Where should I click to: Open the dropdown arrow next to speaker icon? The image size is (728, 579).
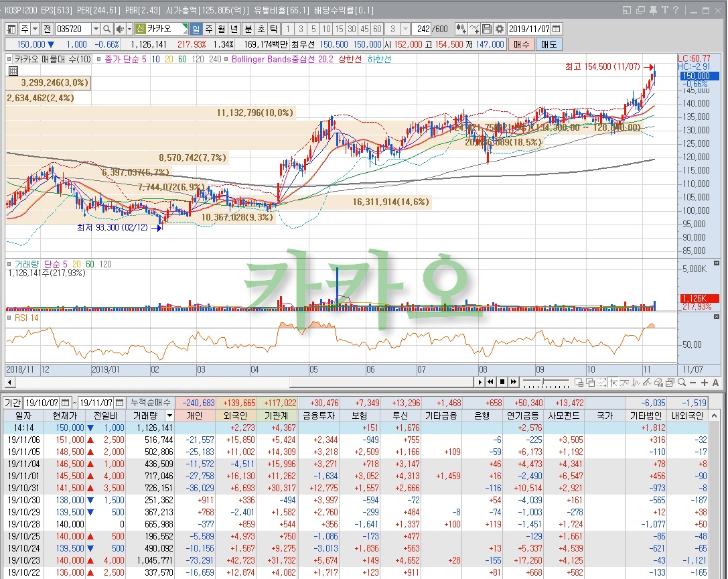click(129, 29)
